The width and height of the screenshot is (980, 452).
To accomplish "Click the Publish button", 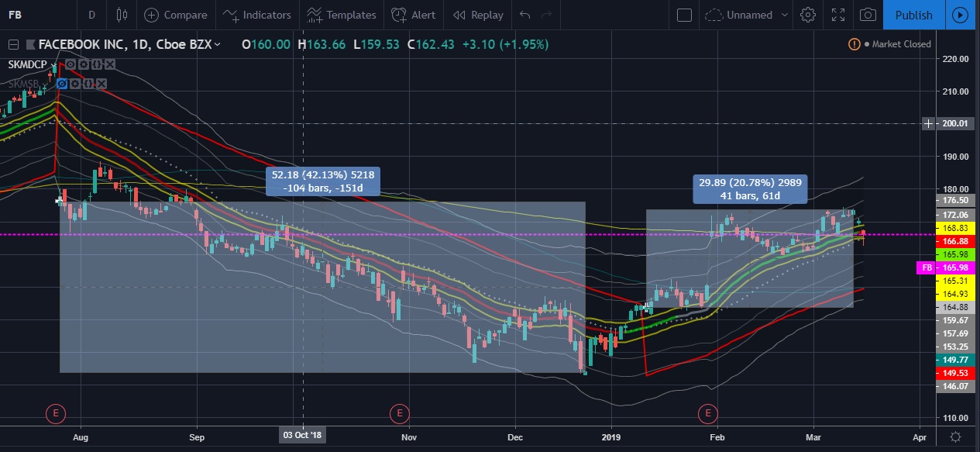I will click(913, 15).
